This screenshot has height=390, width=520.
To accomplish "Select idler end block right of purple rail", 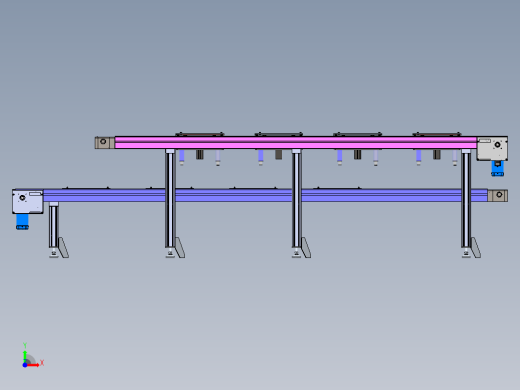I will (498, 196).
